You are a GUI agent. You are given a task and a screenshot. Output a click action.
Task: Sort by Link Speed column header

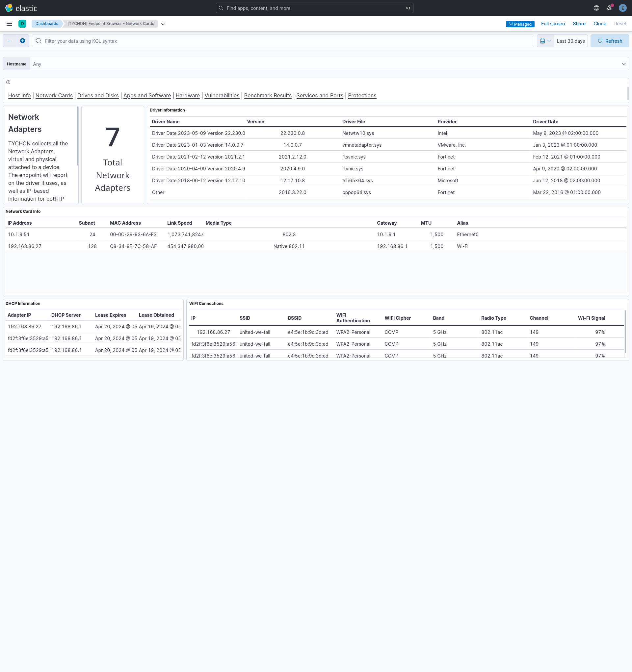click(179, 223)
